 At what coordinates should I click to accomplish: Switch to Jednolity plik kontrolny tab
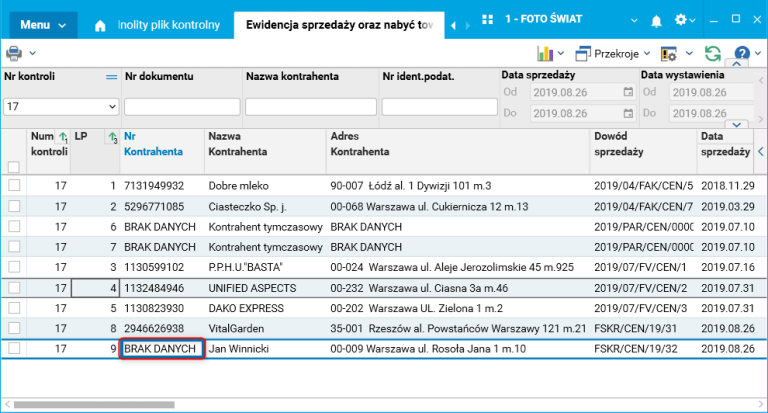168,25
